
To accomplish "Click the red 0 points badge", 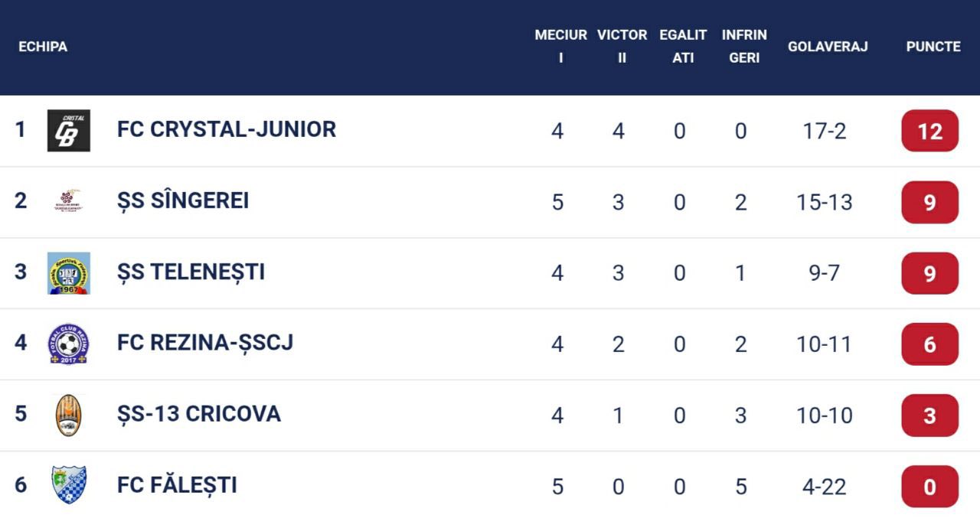I will 929,487.
